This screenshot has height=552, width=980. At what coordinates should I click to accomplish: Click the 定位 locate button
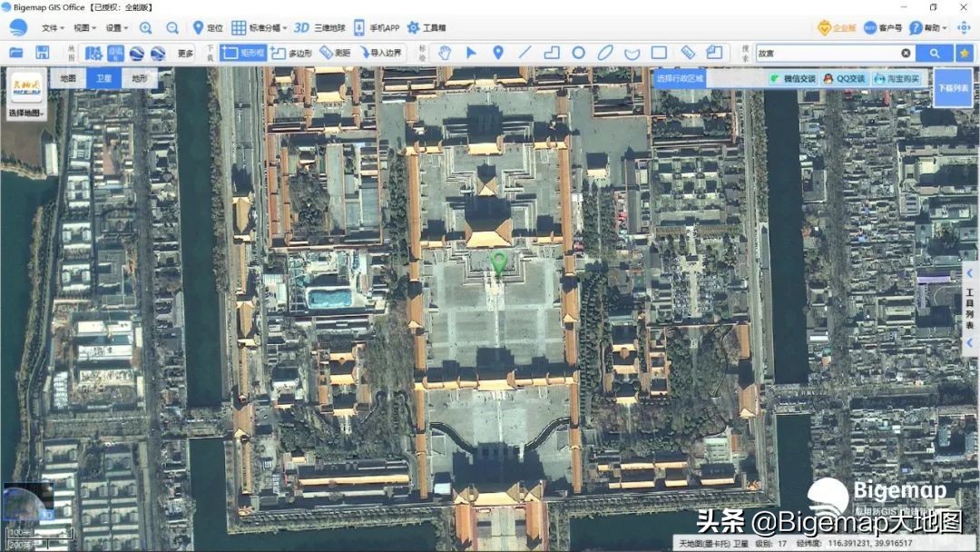(x=208, y=28)
